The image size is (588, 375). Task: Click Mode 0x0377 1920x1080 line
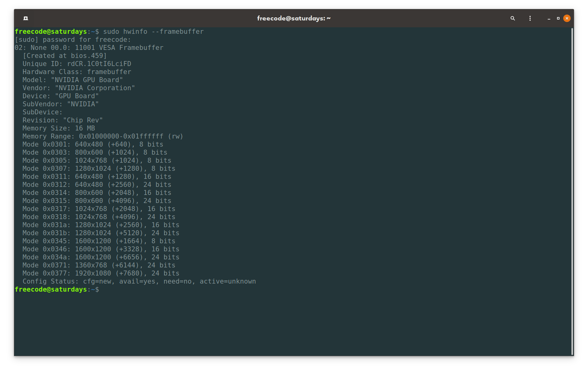pos(101,273)
